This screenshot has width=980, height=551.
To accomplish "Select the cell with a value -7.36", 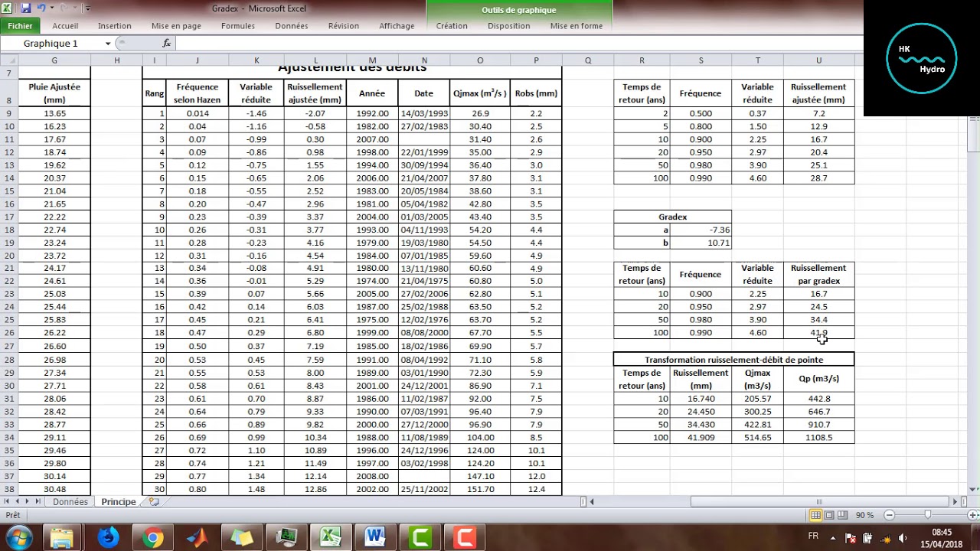I will click(x=701, y=230).
